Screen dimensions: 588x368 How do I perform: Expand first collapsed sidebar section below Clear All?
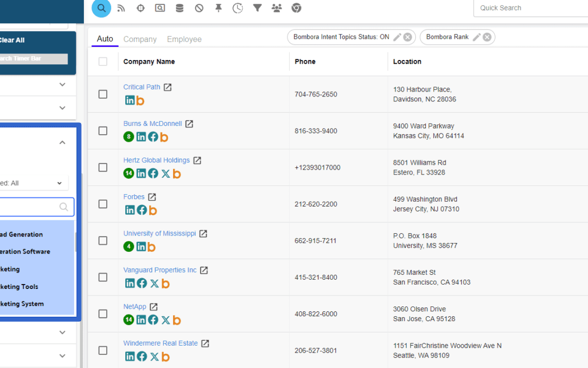point(62,85)
